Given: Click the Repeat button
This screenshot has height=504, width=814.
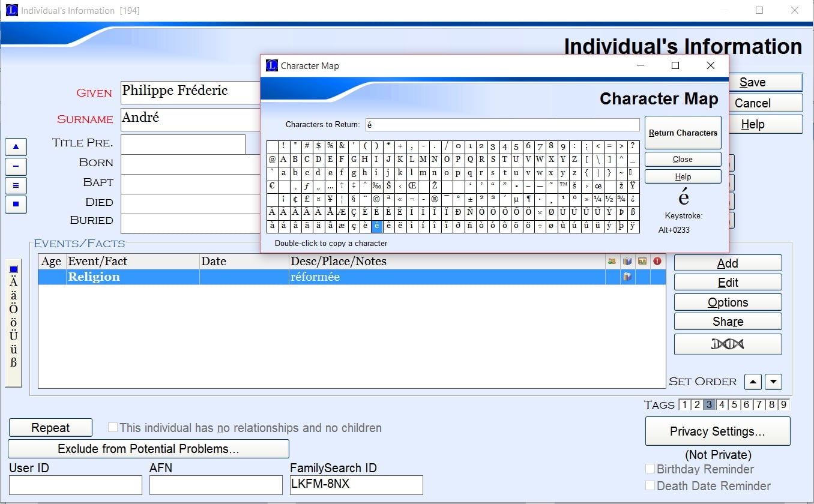Looking at the screenshot, I should [50, 428].
